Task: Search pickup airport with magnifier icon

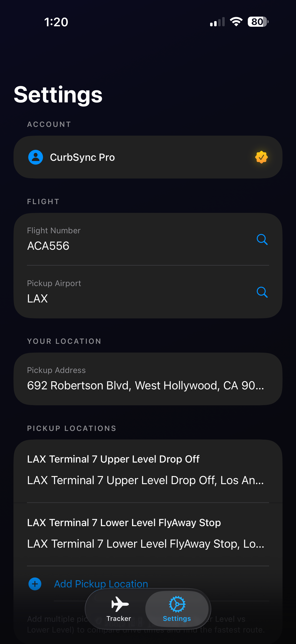Action: tap(262, 292)
